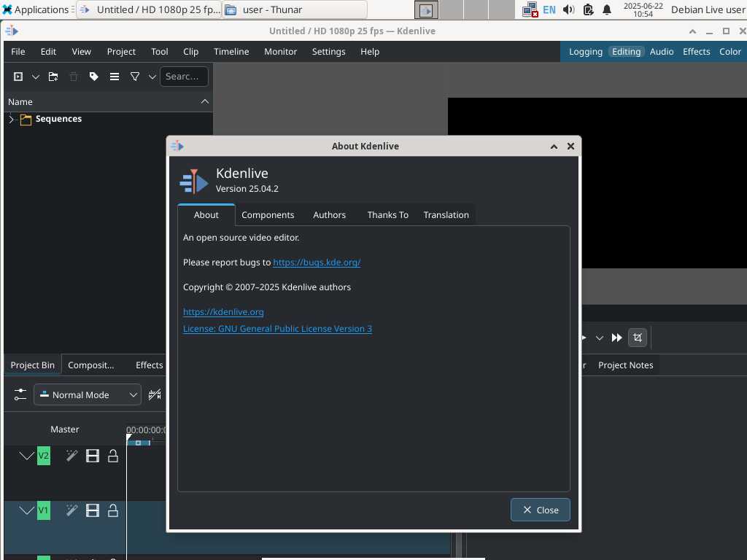
Task: Switch to the Effects workspace
Action: point(696,52)
